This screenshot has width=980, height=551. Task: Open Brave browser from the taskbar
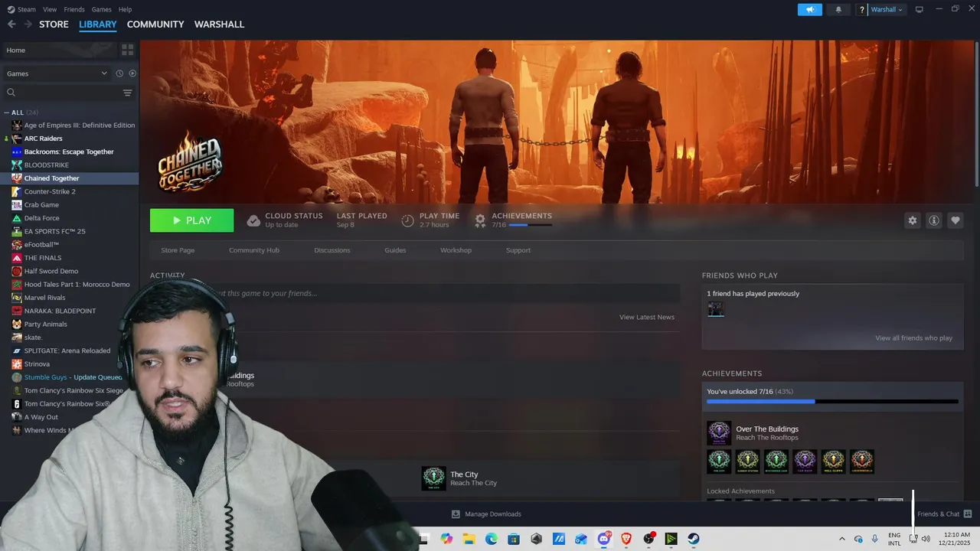pos(626,539)
